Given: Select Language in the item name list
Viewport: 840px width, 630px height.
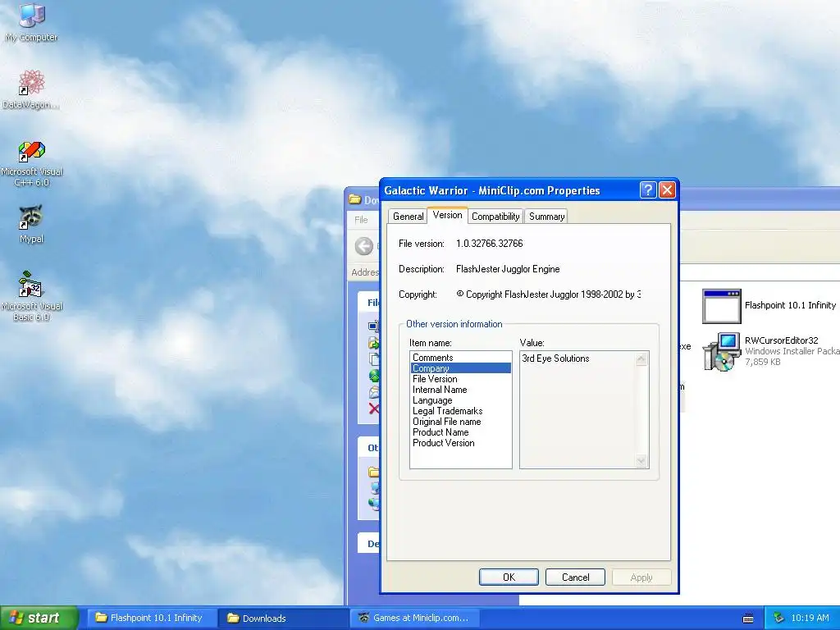Looking at the screenshot, I should point(461,400).
